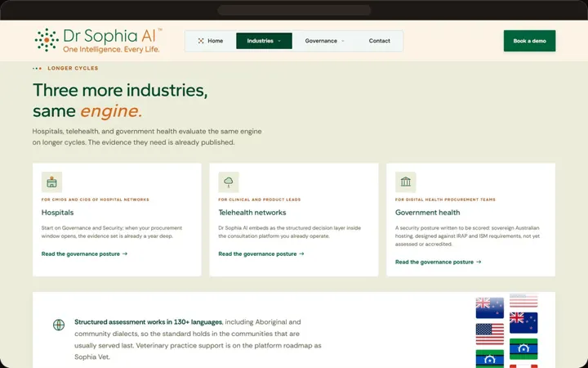The height and width of the screenshot is (368, 588).
Task: Click the 'One Intelligence. Every Life.' tagline
Action: (x=111, y=49)
